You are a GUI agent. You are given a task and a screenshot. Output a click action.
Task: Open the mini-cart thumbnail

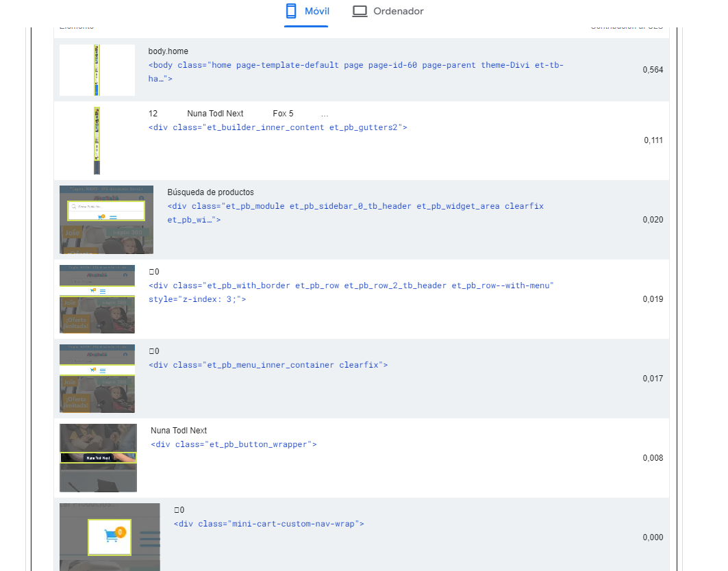pos(110,537)
